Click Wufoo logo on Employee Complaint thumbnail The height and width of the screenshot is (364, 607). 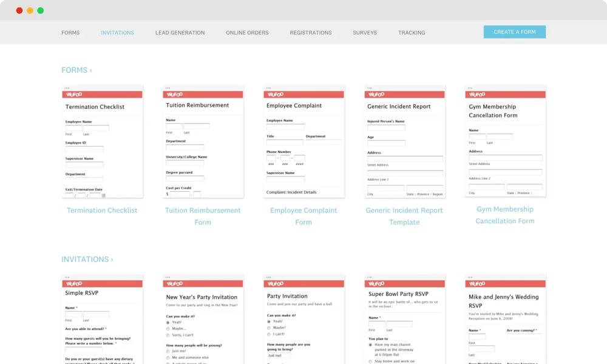coord(276,95)
